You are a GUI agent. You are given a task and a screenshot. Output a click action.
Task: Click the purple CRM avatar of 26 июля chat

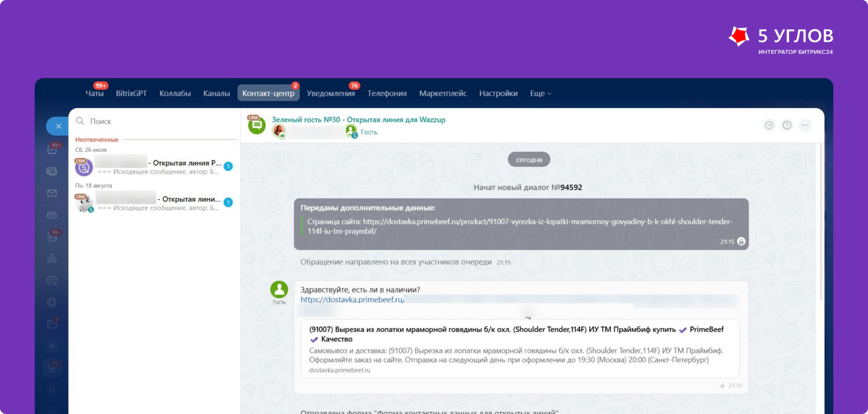84,167
